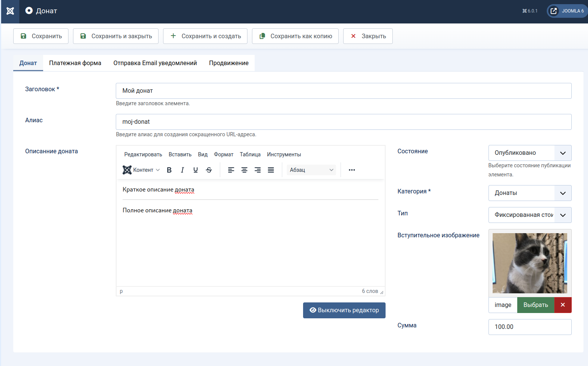Center align the editor text

(244, 170)
